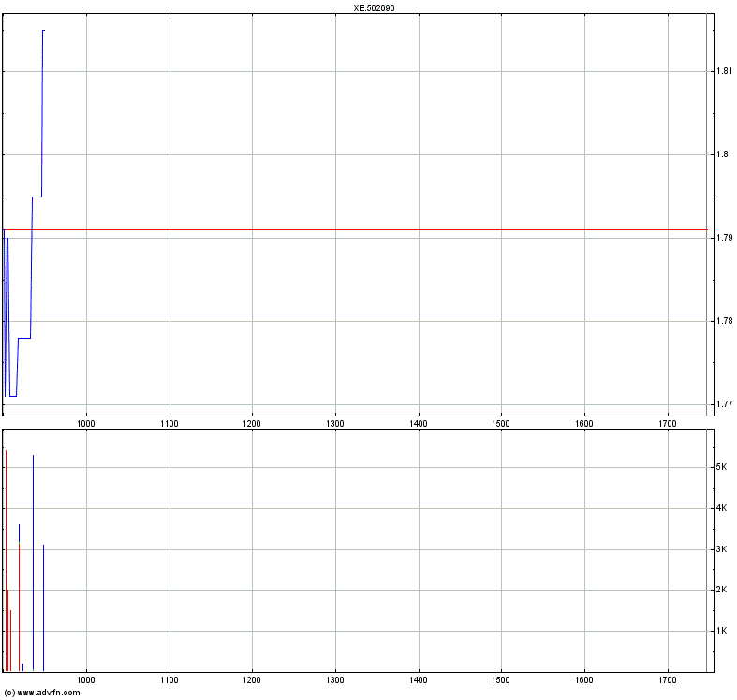Click the peak of the blue price line
Screen dimensions: 737x700
[43, 32]
